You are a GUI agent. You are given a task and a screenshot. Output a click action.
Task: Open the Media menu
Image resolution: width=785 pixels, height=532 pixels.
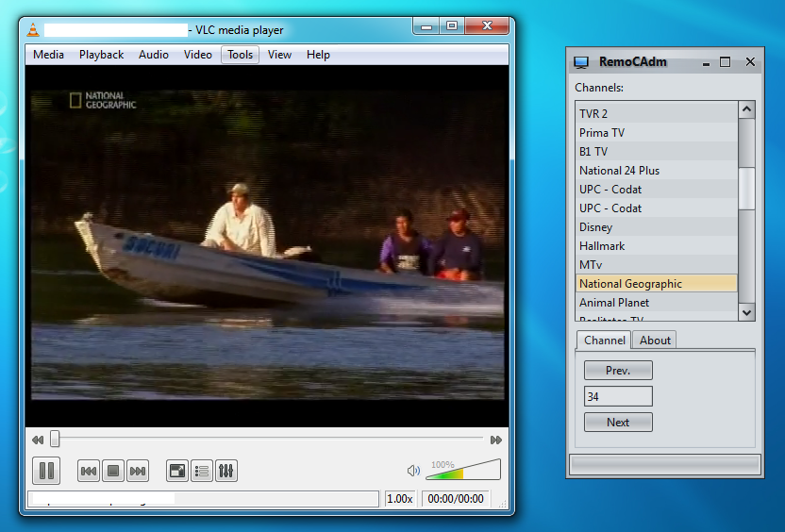[x=48, y=55]
